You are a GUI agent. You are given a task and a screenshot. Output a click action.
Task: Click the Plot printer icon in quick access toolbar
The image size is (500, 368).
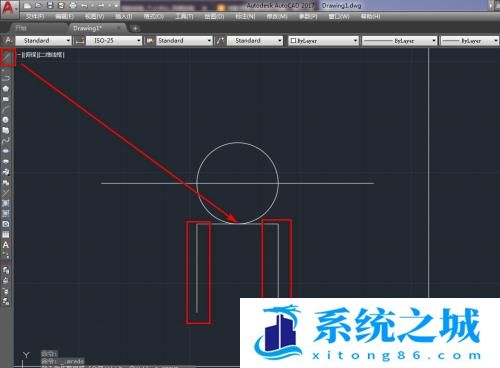pyautogui.click(x=73, y=5)
